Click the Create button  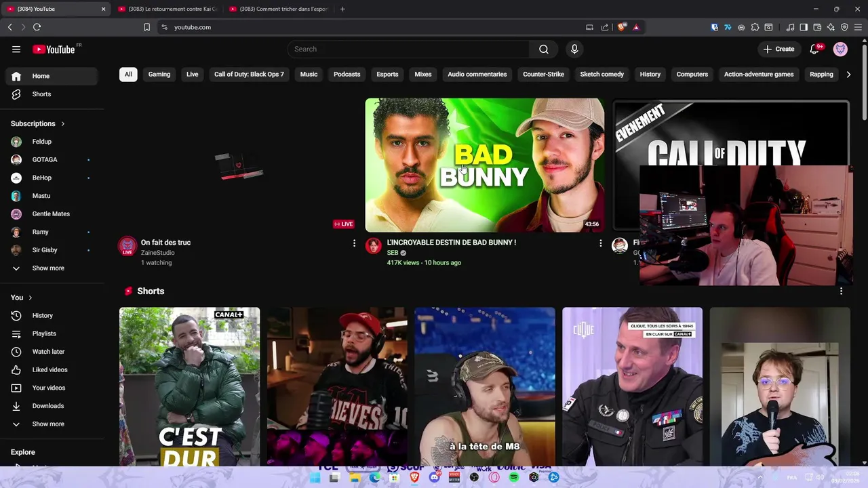[x=778, y=49]
